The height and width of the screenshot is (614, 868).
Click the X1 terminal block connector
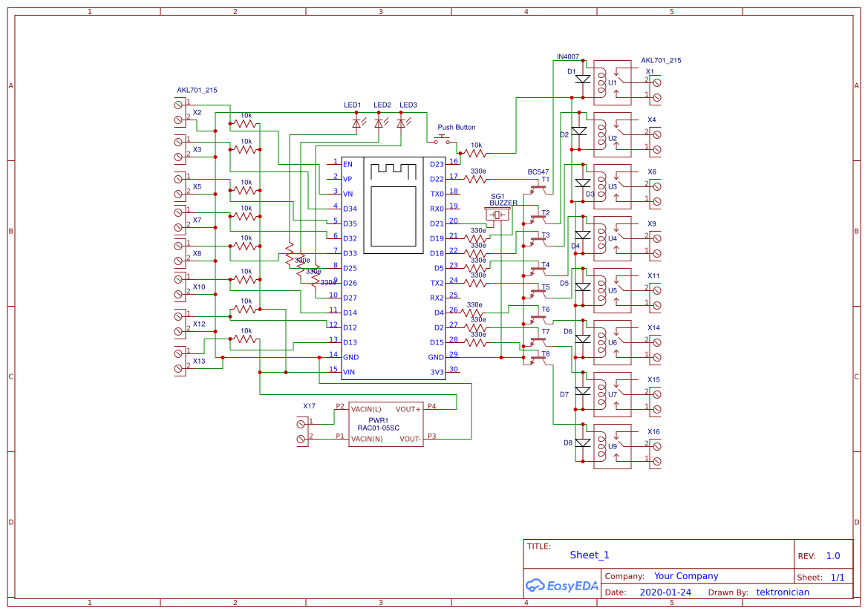pos(656,90)
